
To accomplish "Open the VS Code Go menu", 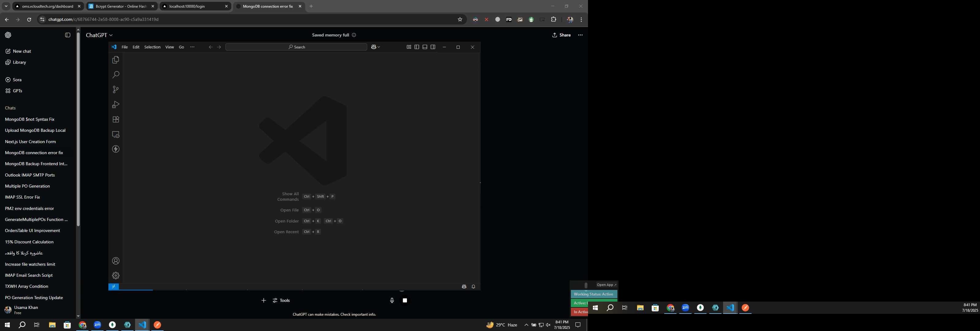I will click(x=182, y=47).
